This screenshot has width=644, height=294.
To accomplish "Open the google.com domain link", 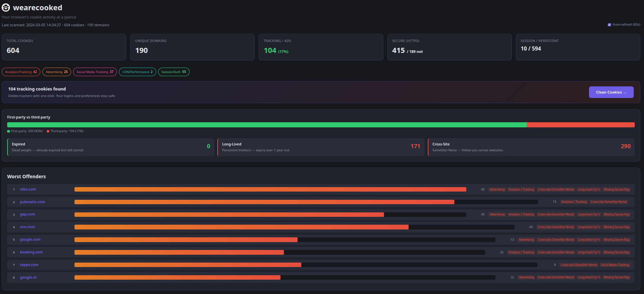I will point(30,240).
